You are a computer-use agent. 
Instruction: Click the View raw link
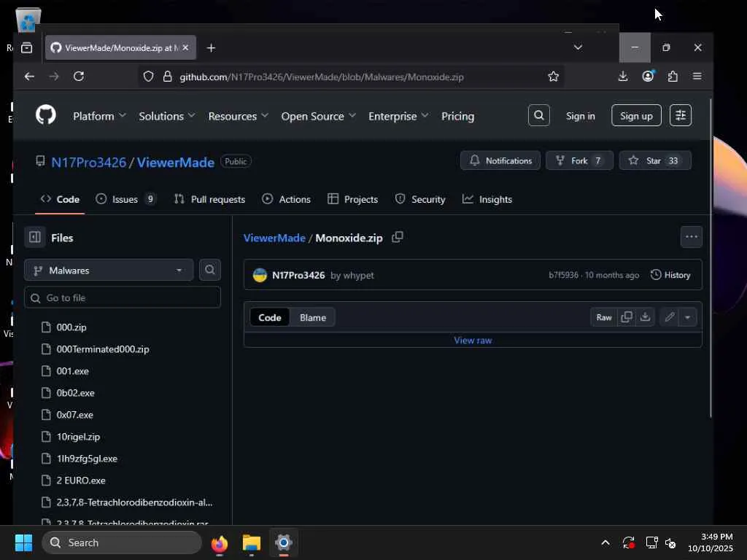[473, 340]
